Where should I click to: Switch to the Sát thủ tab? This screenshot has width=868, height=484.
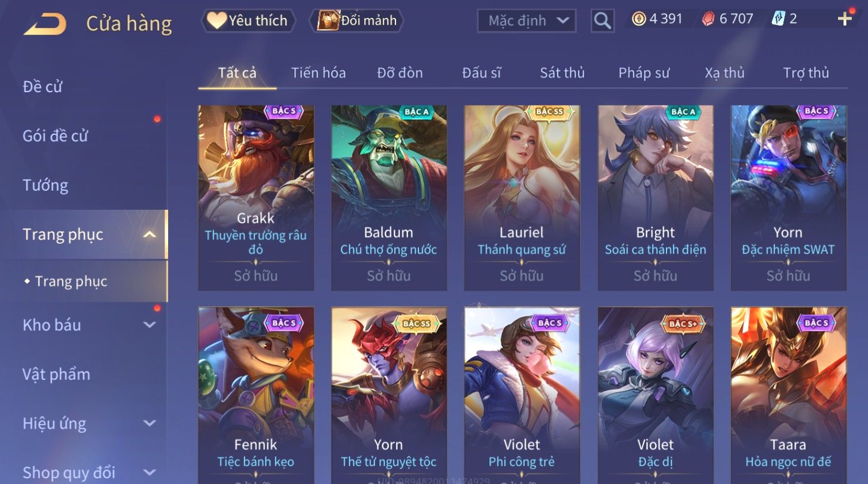[x=562, y=73]
